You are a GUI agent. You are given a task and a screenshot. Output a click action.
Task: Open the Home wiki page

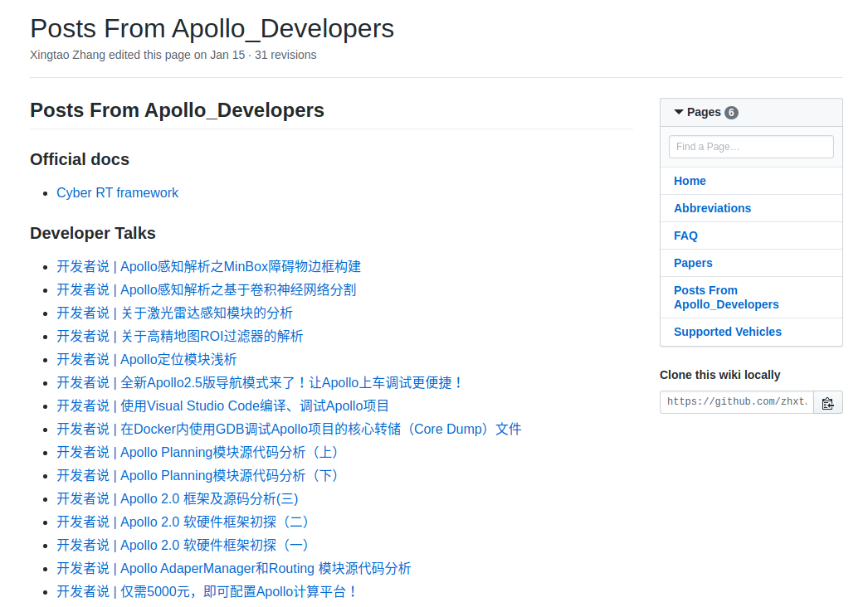690,180
